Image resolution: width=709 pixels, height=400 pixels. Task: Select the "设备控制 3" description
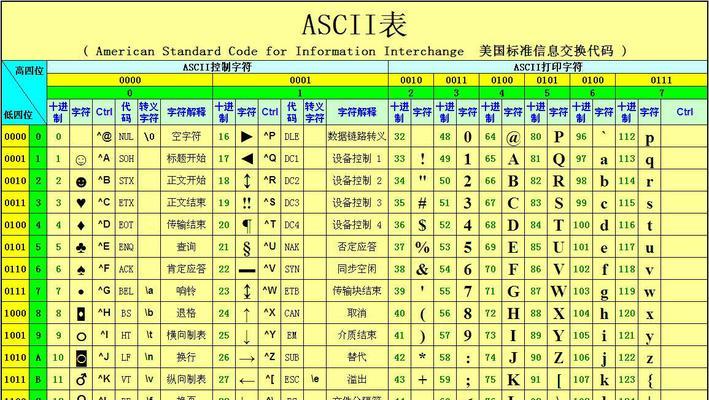357,202
